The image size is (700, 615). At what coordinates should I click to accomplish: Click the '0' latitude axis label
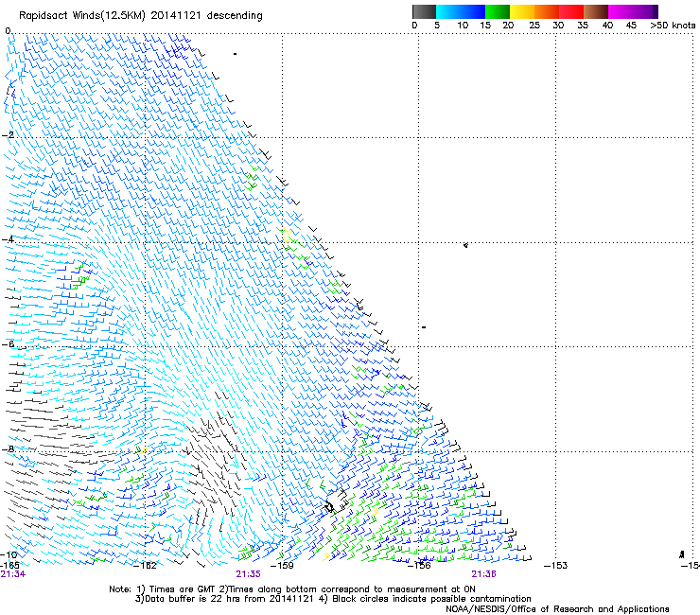8,31
